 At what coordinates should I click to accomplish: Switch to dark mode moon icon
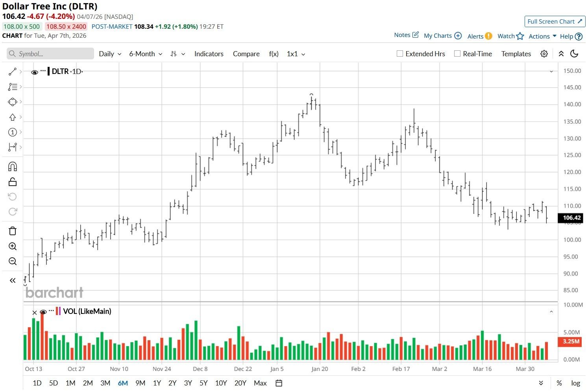(x=574, y=54)
